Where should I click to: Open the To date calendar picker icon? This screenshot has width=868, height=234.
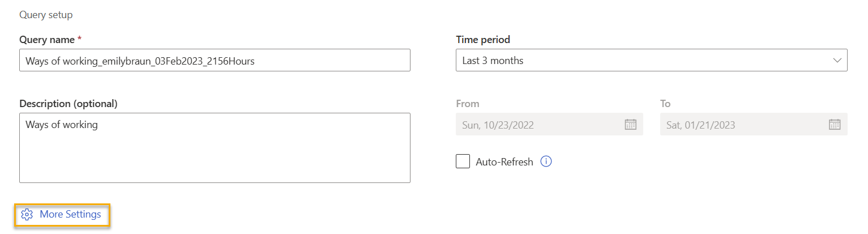point(835,125)
